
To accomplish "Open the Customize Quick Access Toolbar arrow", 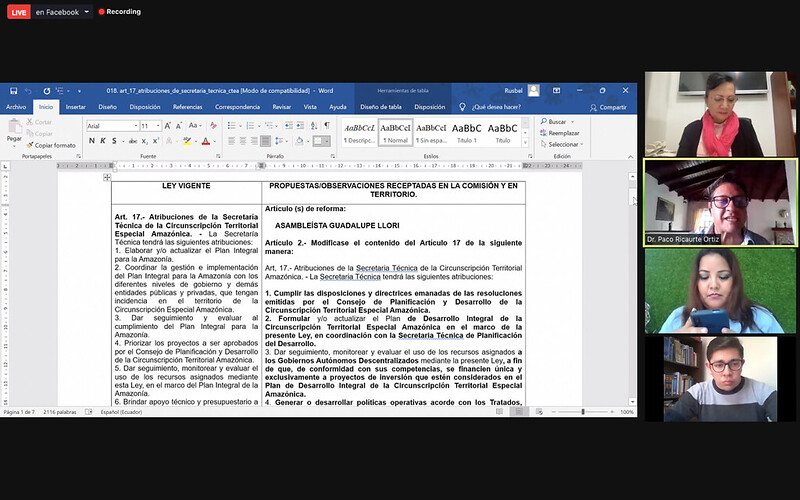I will pos(79,91).
